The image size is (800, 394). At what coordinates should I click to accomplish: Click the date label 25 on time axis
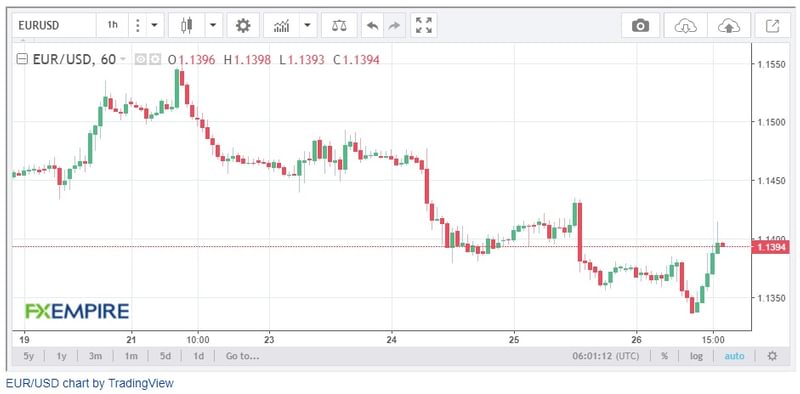[x=514, y=339]
